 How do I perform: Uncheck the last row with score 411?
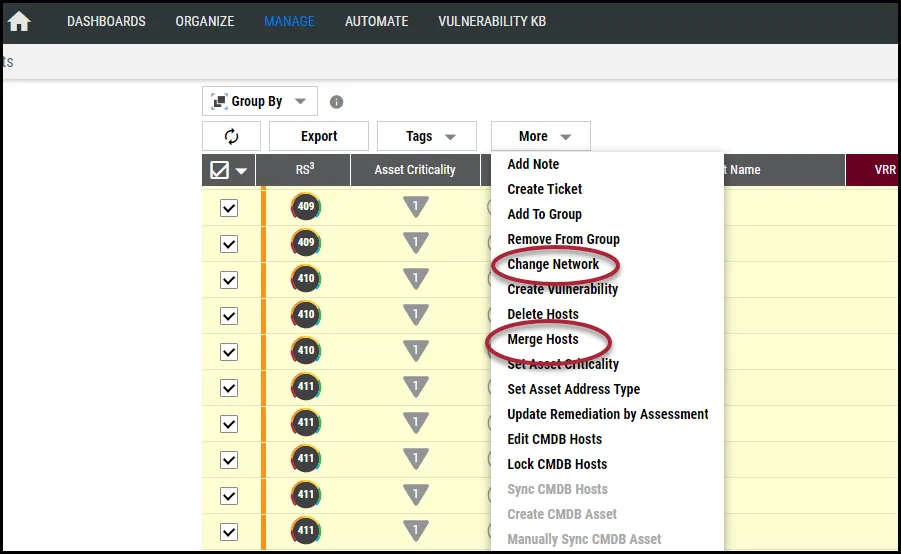[229, 532]
